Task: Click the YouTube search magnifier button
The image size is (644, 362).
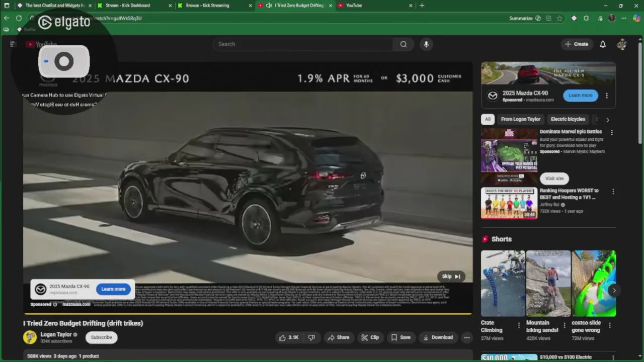Action: point(404,44)
